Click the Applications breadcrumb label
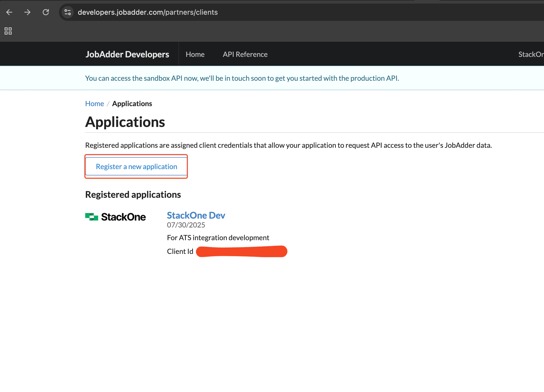 (132, 103)
